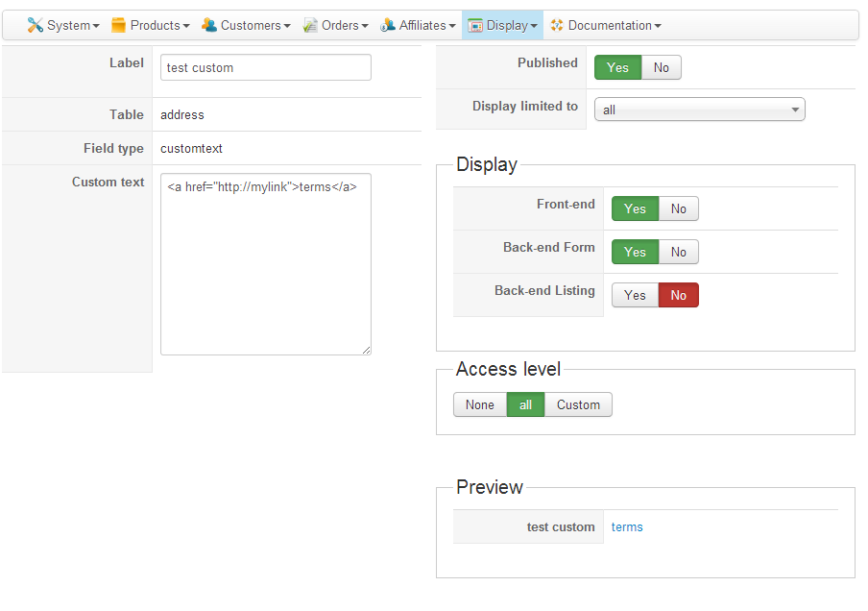Click the System wrench icon
This screenshot has height=611, width=868.
pyautogui.click(x=35, y=25)
